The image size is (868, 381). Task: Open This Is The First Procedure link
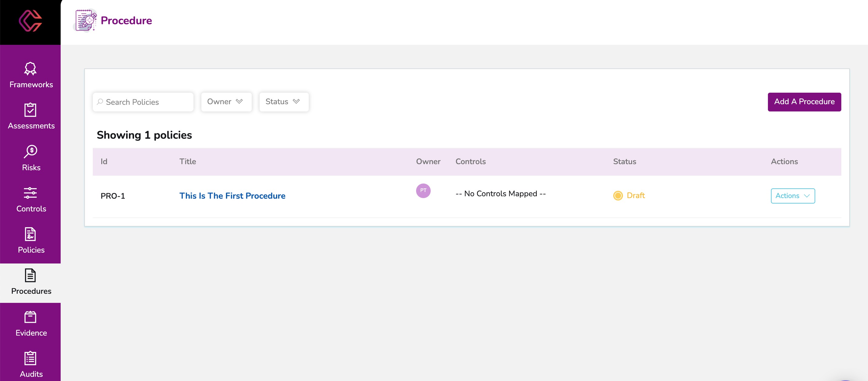[x=232, y=196]
